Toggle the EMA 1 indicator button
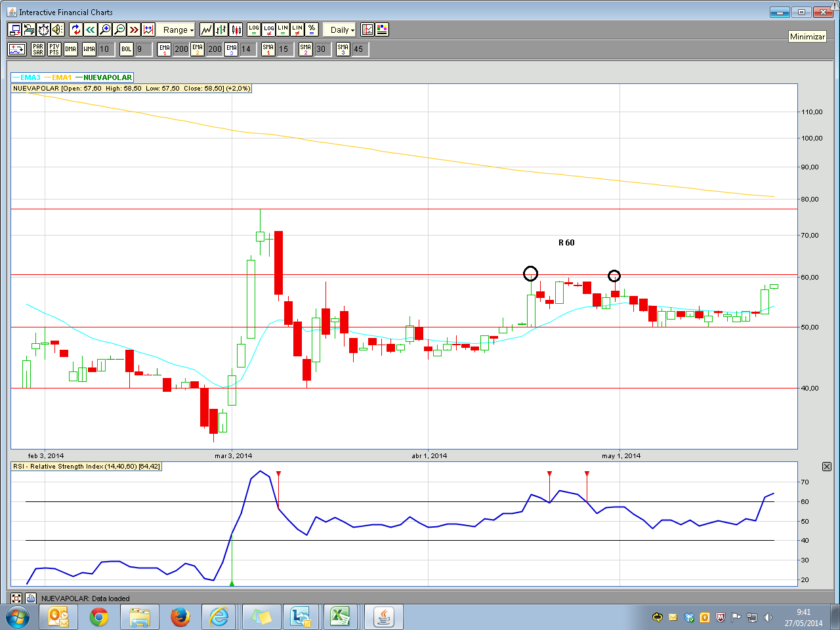 click(165, 49)
